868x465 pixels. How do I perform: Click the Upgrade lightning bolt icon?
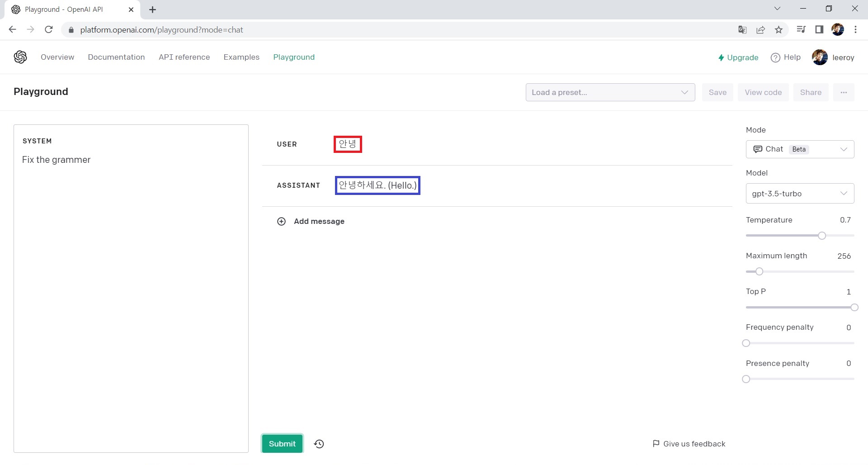tap(721, 57)
